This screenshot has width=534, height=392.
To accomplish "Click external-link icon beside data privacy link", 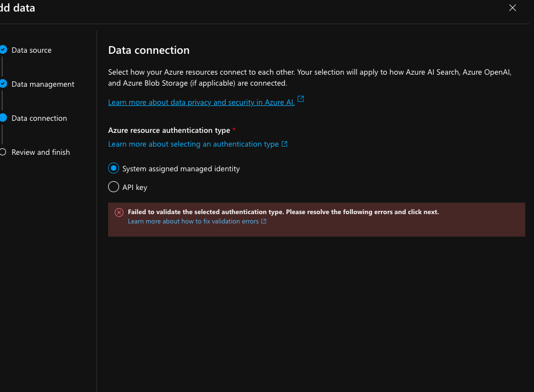I will point(301,100).
